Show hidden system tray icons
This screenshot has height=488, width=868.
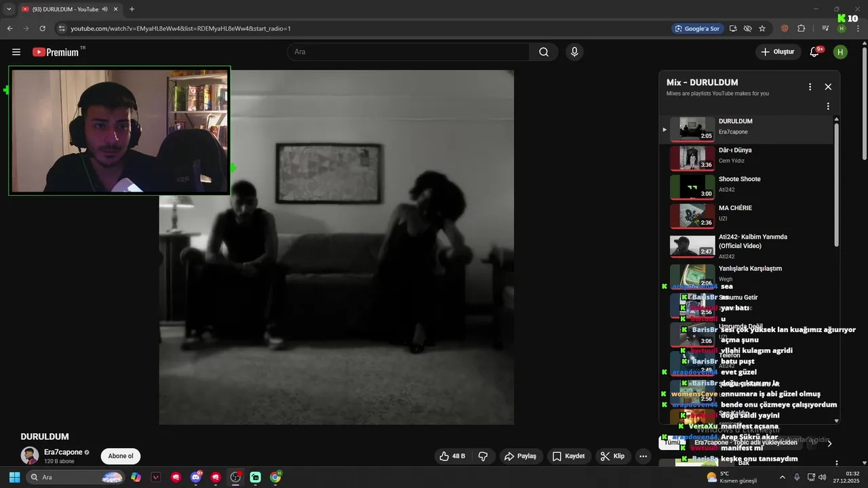coord(782,477)
